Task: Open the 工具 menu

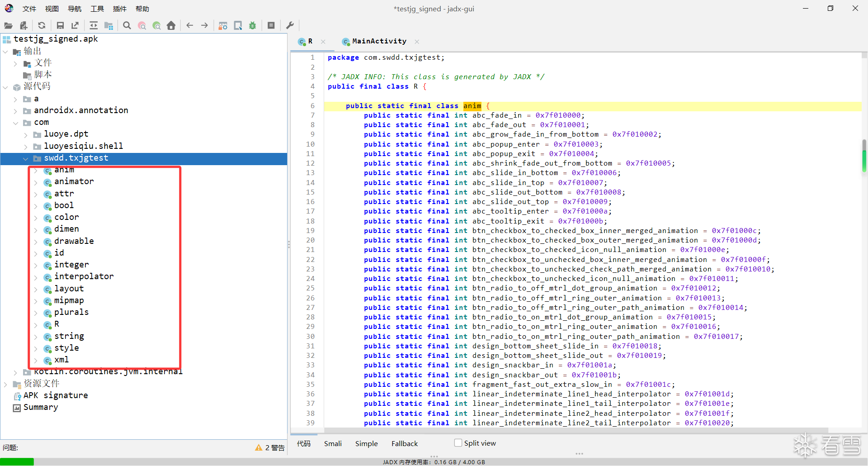Action: point(97,9)
